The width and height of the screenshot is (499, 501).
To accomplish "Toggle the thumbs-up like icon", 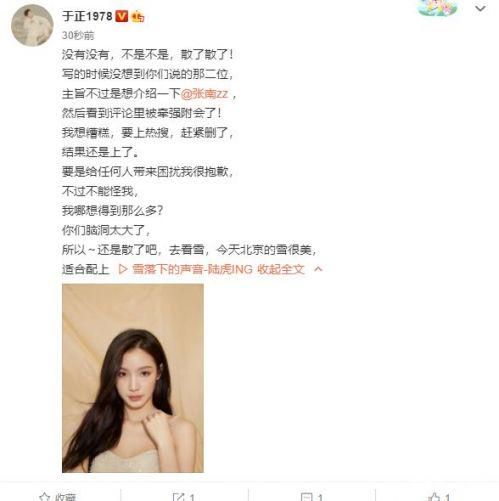I will point(434,497).
